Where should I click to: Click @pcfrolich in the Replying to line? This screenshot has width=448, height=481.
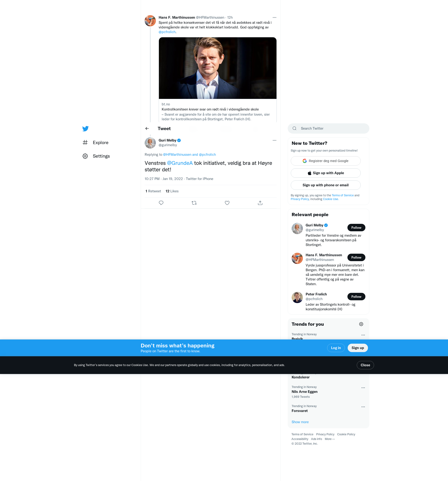pos(207,155)
